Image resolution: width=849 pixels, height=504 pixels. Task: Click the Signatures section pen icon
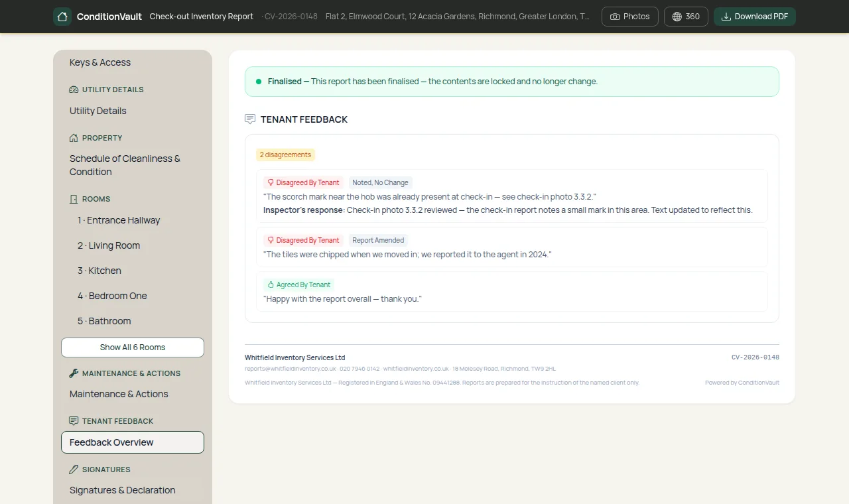(74, 470)
